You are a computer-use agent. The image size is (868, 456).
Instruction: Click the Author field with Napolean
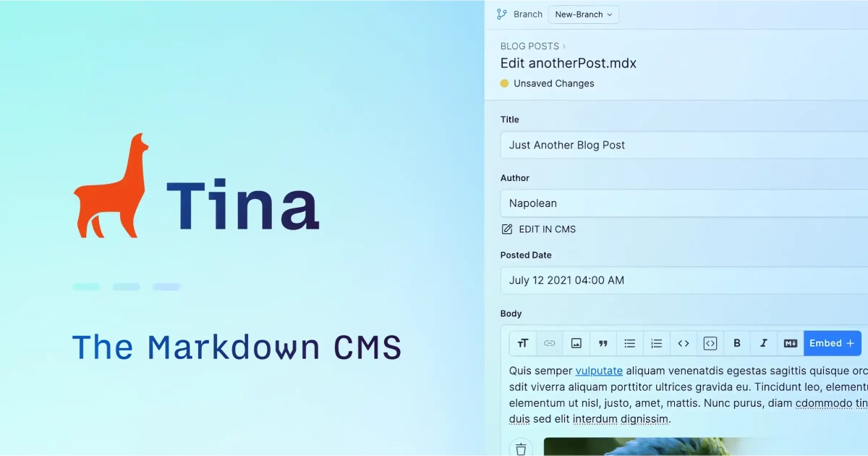click(684, 203)
